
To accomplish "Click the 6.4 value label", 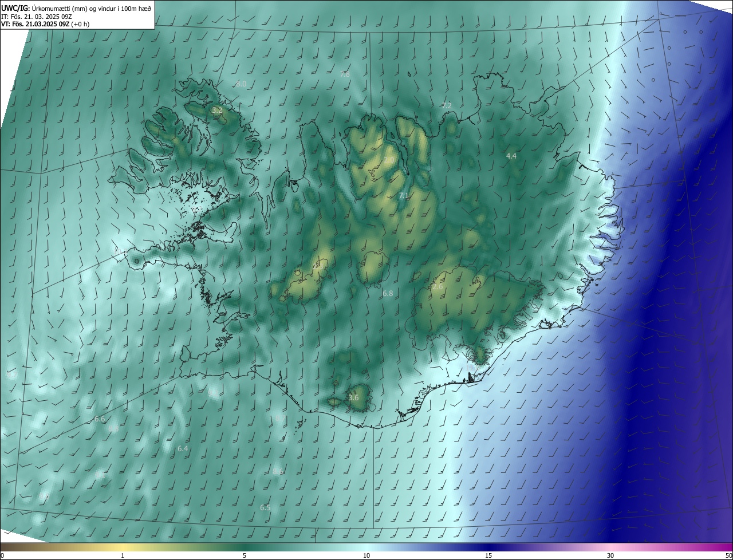I will click(183, 448).
